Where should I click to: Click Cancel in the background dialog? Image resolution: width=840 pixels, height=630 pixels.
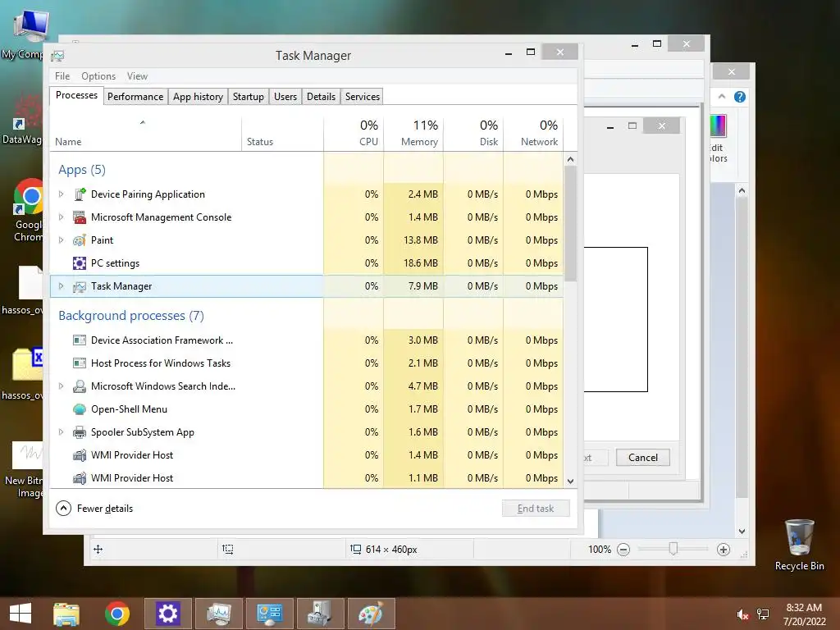[x=643, y=458]
